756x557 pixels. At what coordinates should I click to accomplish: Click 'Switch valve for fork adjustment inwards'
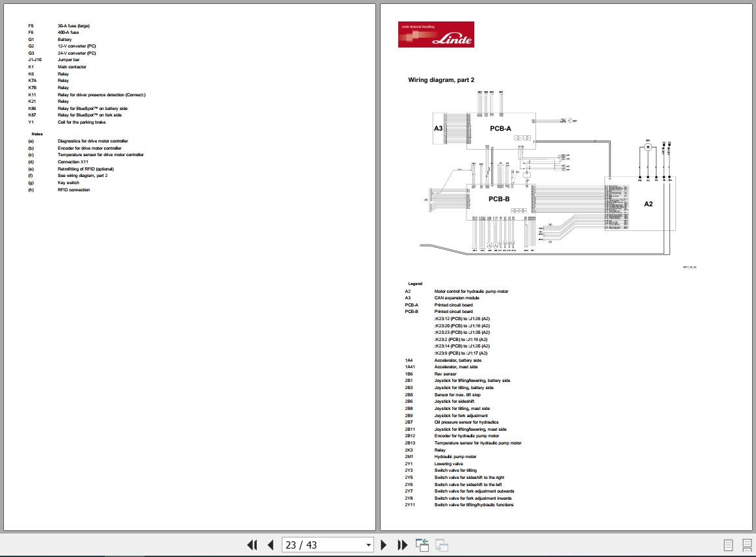tap(473, 498)
